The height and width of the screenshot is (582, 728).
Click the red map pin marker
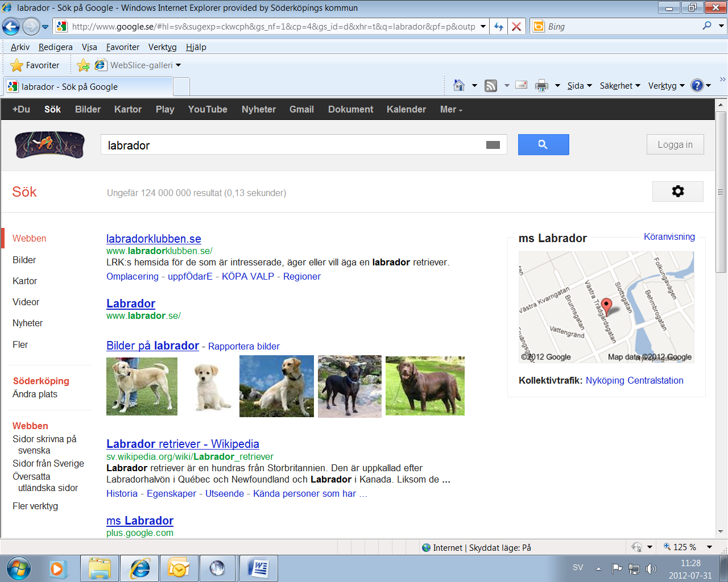click(x=606, y=306)
